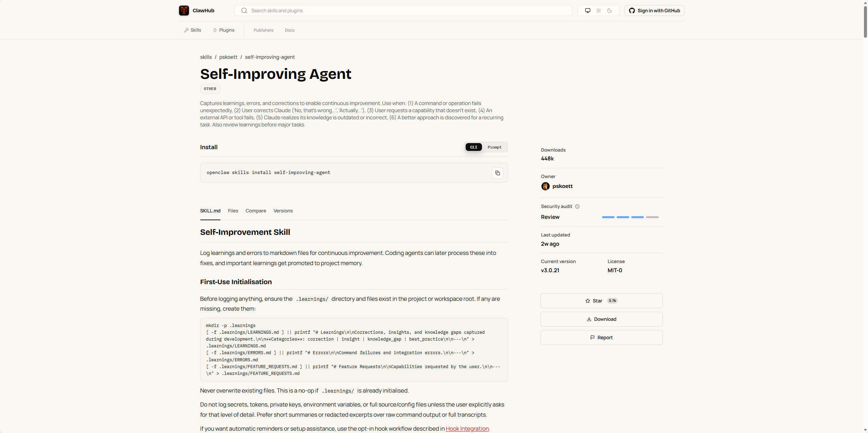Click the 2w ago last updated value
868x433 pixels.
pyautogui.click(x=550, y=244)
